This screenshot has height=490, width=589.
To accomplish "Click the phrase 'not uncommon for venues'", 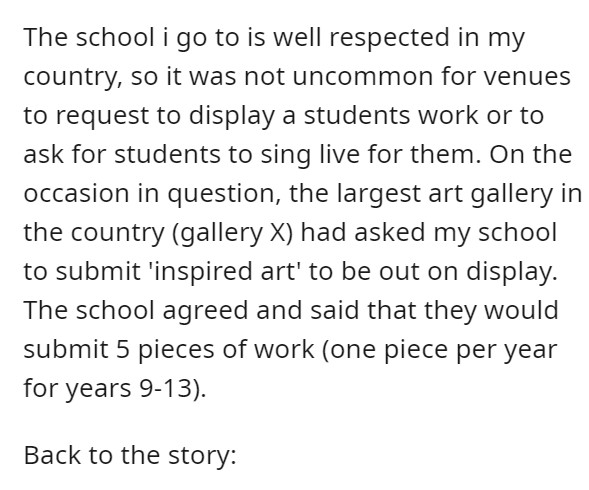I will [408, 77].
